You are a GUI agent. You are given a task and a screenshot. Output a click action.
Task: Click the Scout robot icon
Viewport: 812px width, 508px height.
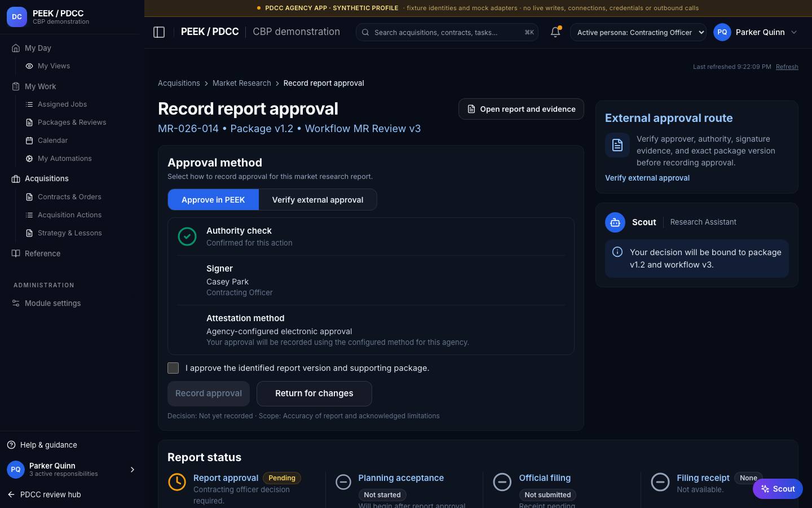click(615, 222)
